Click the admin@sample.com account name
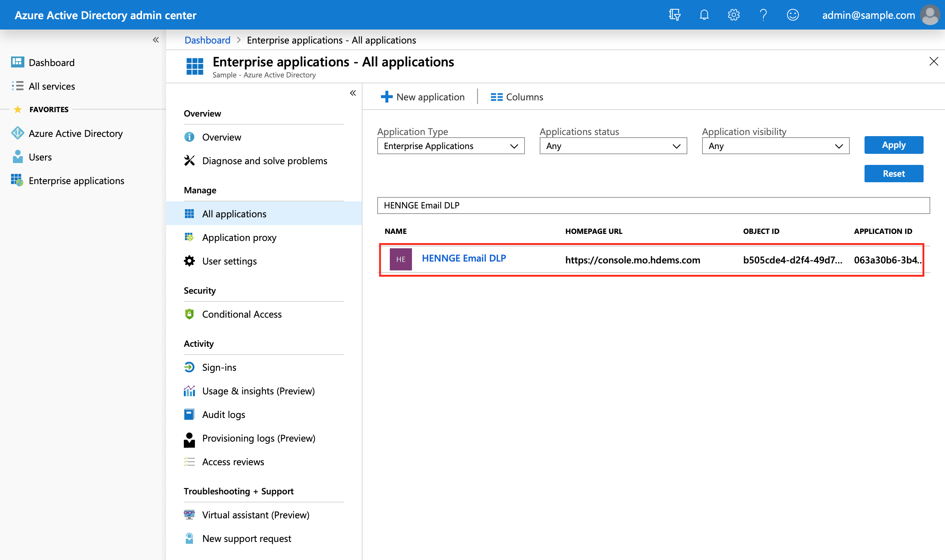 (868, 15)
